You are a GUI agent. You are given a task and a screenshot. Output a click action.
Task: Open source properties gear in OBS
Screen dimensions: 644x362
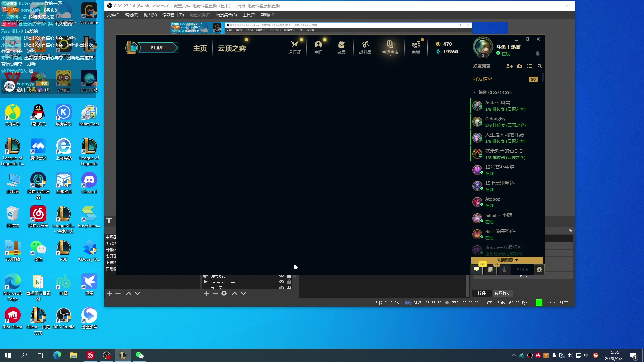click(x=224, y=293)
